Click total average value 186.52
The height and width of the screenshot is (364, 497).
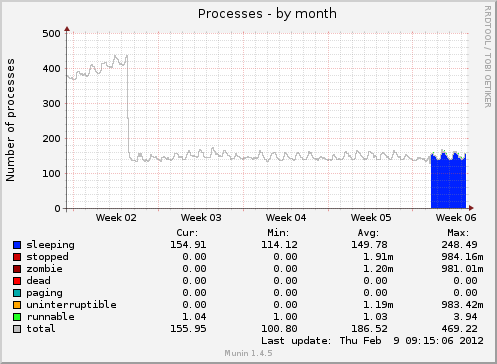pyautogui.click(x=369, y=329)
